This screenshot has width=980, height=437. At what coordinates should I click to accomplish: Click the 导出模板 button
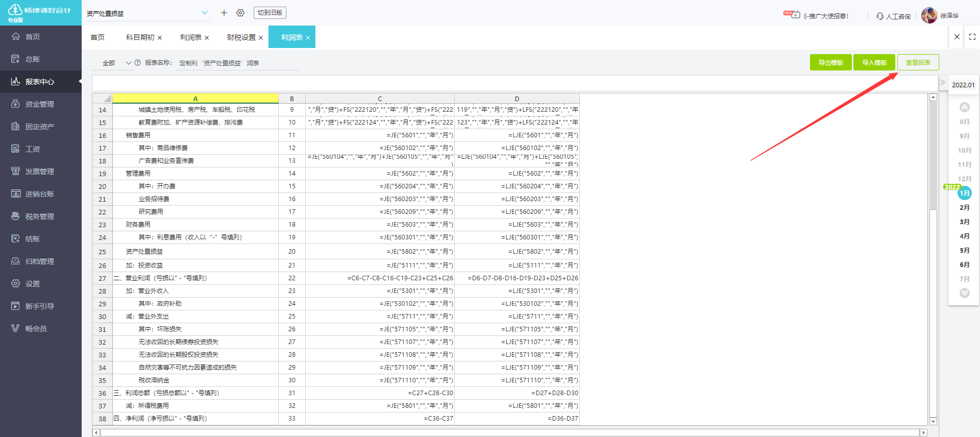coord(830,62)
